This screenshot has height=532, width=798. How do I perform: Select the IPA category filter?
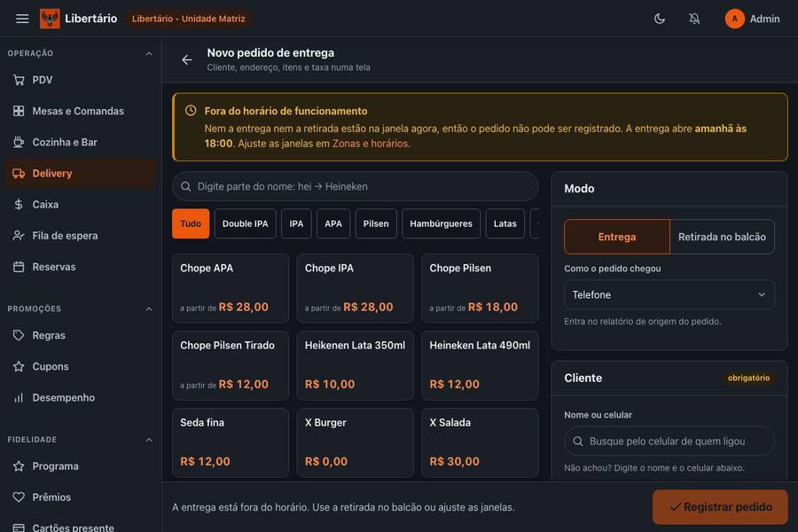[296, 223]
